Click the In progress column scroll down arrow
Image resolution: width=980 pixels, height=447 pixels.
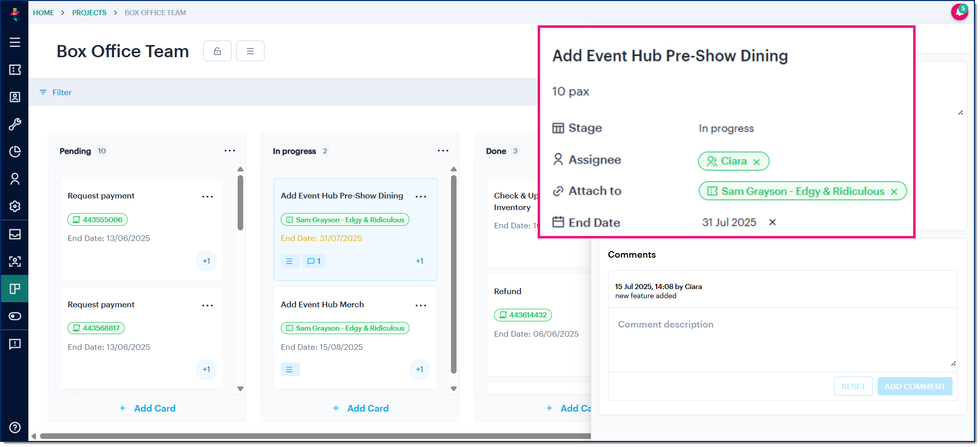454,389
